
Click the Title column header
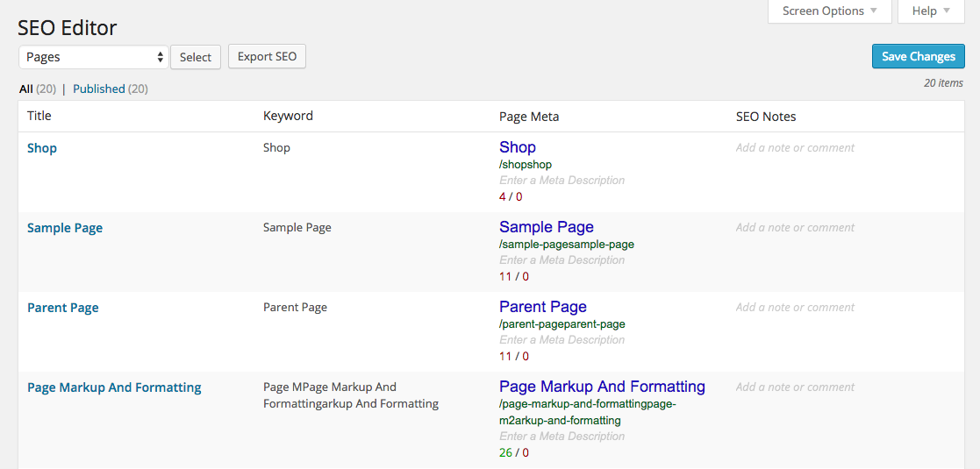pyautogui.click(x=39, y=117)
